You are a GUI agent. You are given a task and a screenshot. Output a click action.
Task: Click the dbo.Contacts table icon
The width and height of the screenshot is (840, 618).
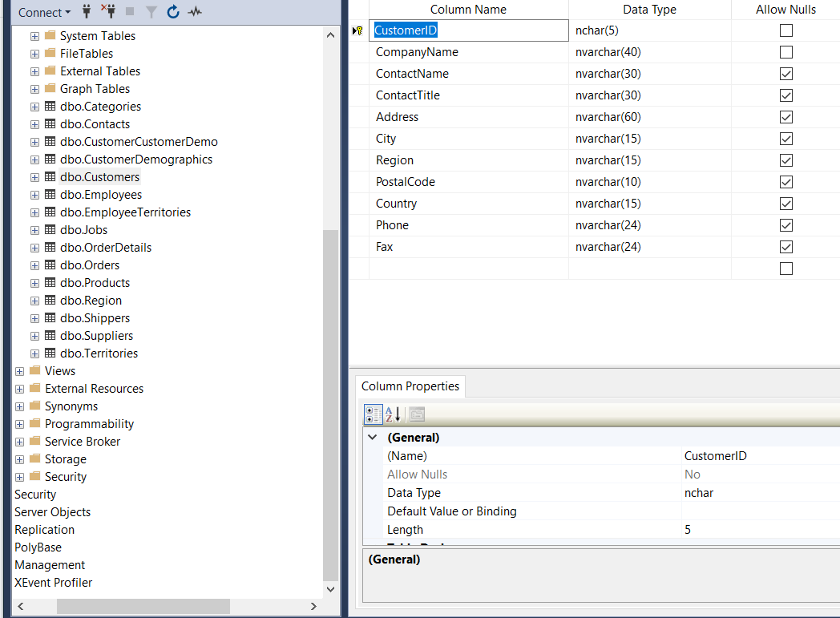click(x=50, y=123)
